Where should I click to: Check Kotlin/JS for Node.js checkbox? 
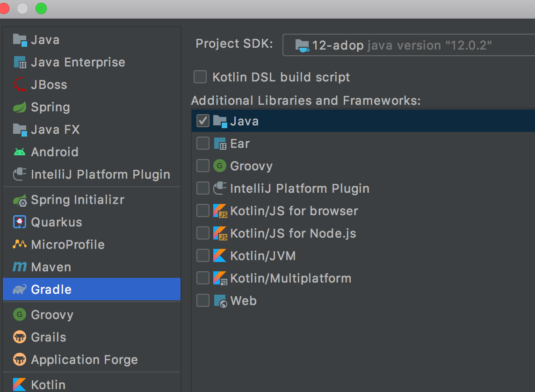[203, 233]
